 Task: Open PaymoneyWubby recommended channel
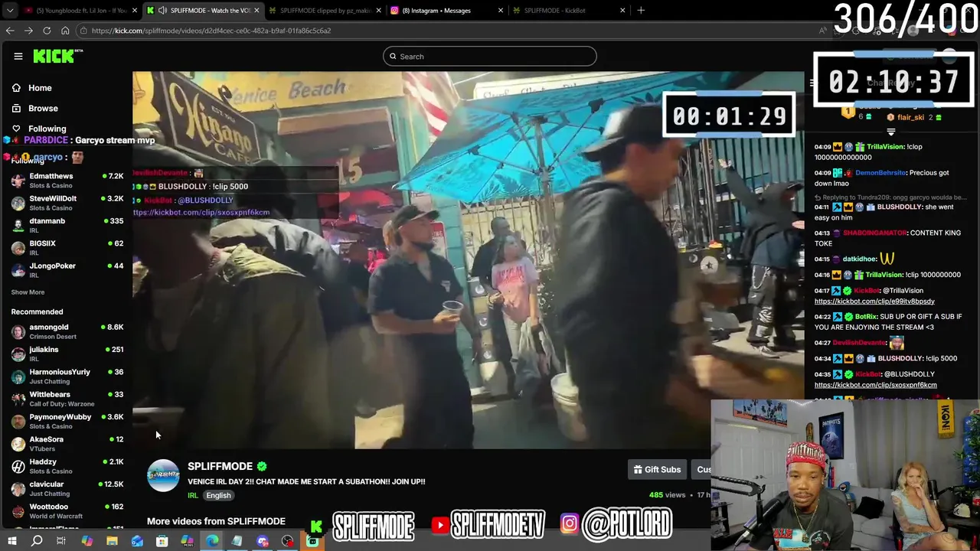coord(67,421)
